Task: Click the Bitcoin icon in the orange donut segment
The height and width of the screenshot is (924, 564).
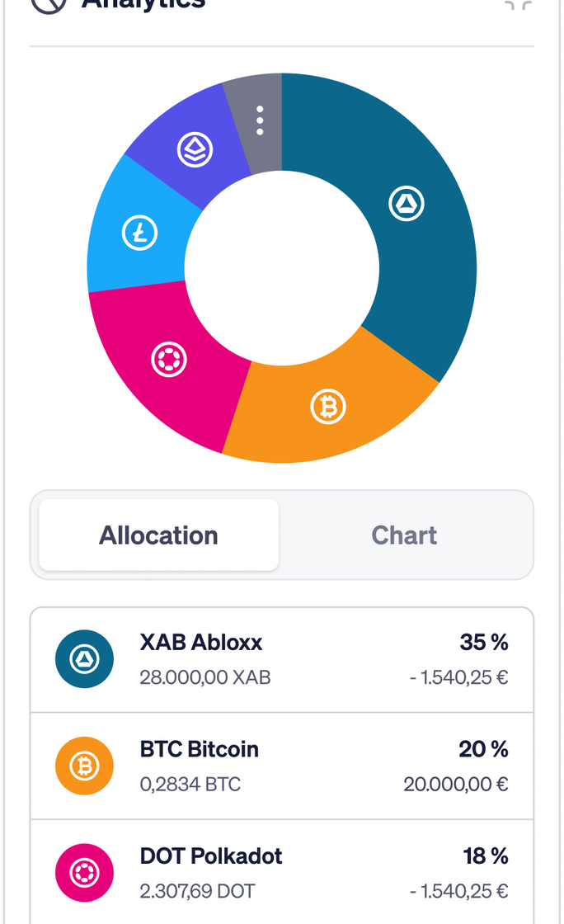Action: click(328, 407)
